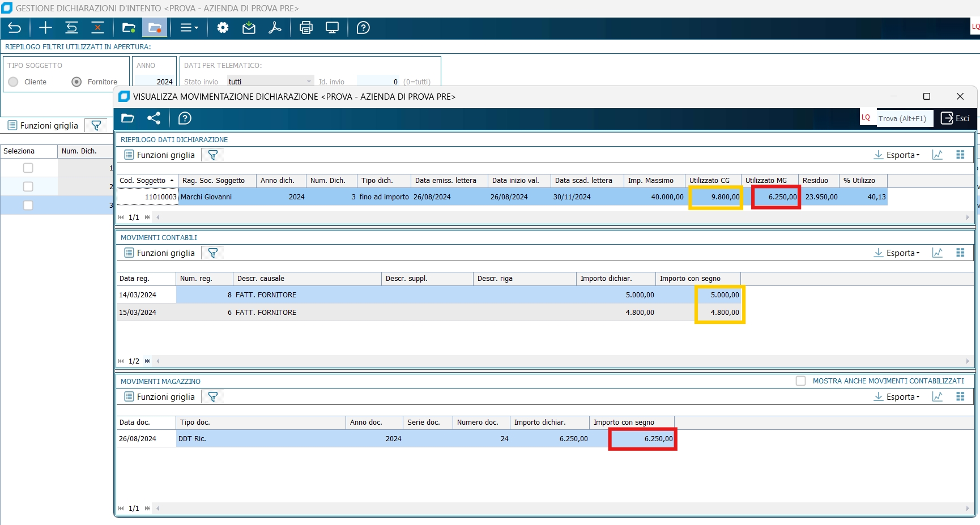
Task: Click the settings gear in main toolbar
Action: [x=223, y=28]
